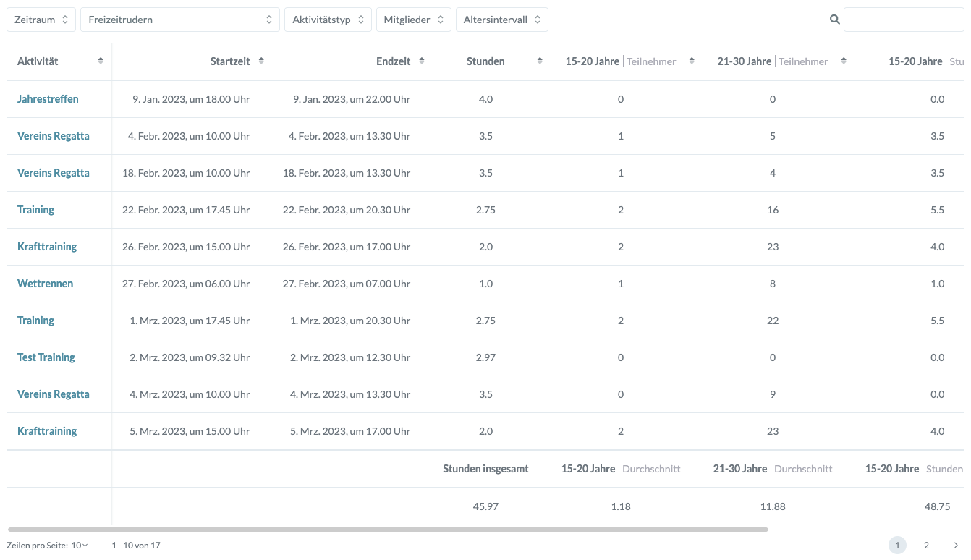Viewport: 971px width, 560px height.
Task: Open the Aktivitätstyp filter dropdown
Action: [328, 20]
